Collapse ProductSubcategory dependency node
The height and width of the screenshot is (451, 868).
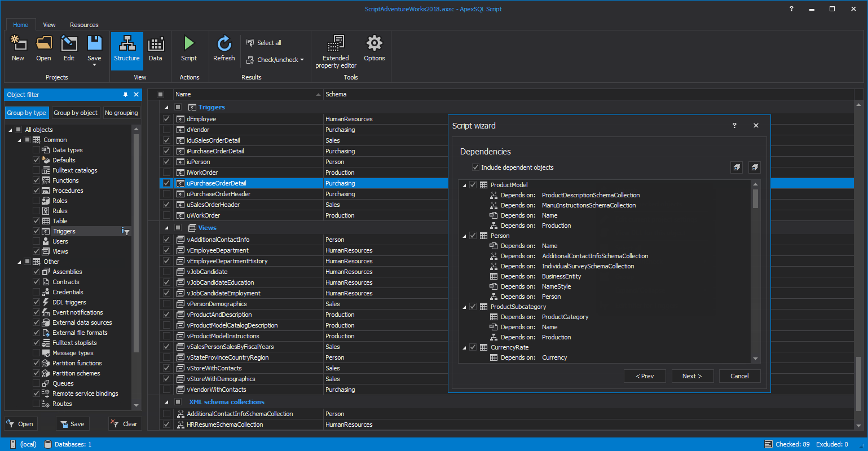click(465, 307)
